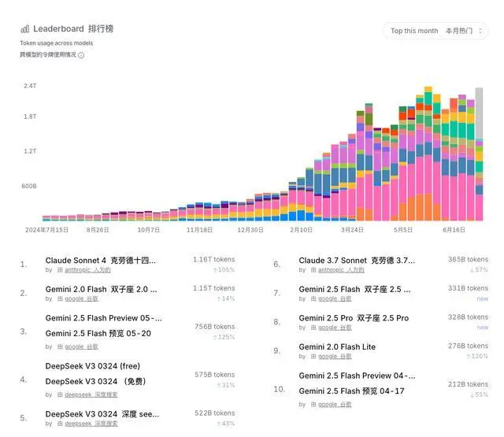Viewport: 504px width, 437px height.
Task: Open Gemini 2.5 Pro model page
Action: point(354,318)
